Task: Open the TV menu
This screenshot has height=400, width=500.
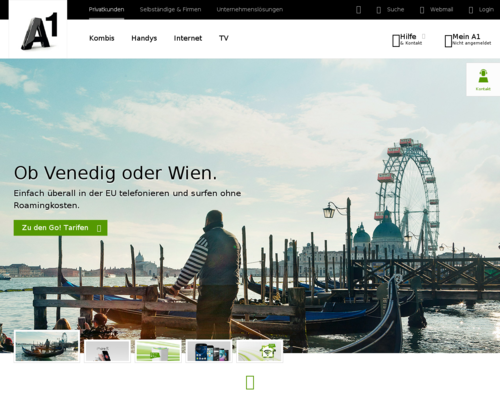Action: [x=224, y=38]
